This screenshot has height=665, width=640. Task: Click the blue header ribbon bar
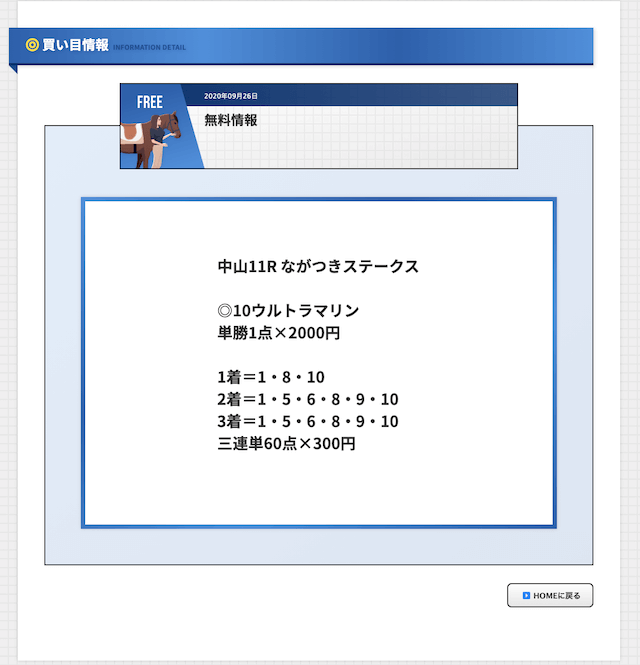coord(301,46)
